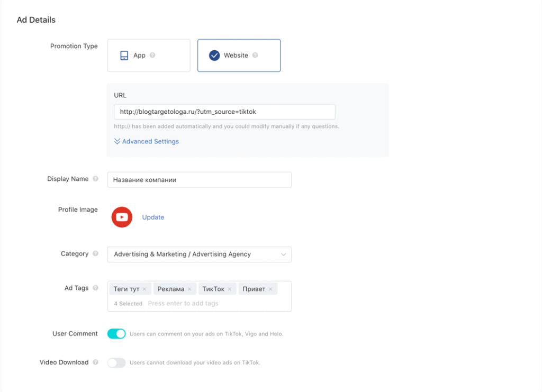Viewport: 542px width, 392px height.
Task: Open the Category dropdown
Action: pos(199,254)
